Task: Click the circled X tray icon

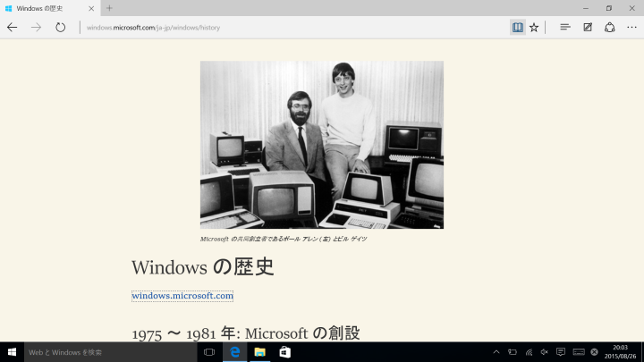Action: click(594, 352)
